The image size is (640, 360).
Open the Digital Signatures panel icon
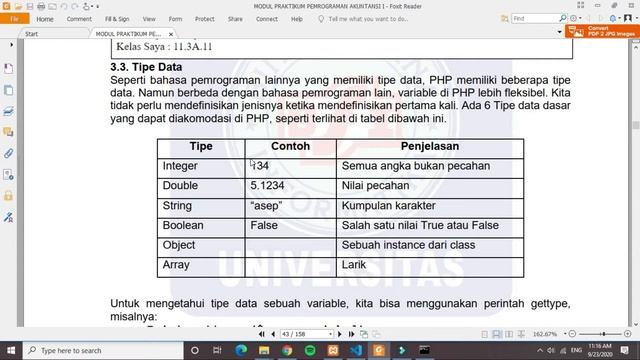pyautogui.click(x=8, y=217)
